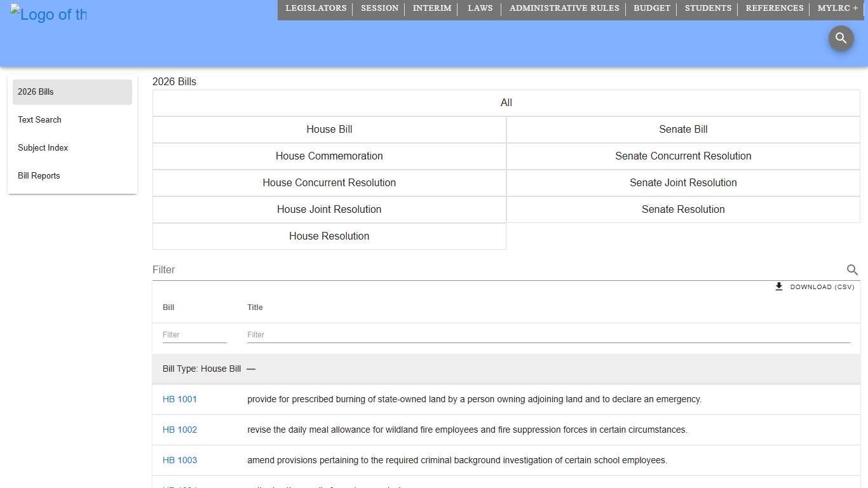Filter by Senate Bill type
The width and height of the screenshot is (868, 488).
(683, 130)
